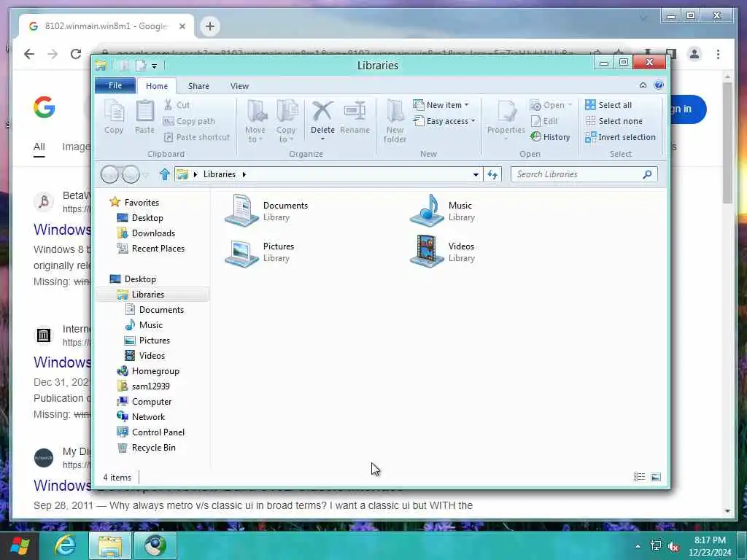The height and width of the screenshot is (560, 747).
Task: Open the Pictures library icon
Action: coord(241,252)
